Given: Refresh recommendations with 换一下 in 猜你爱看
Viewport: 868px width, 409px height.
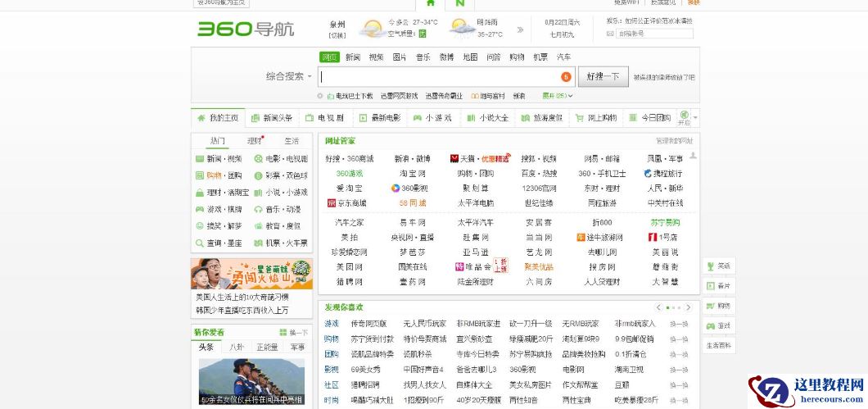Looking at the screenshot, I should pyautogui.click(x=294, y=333).
